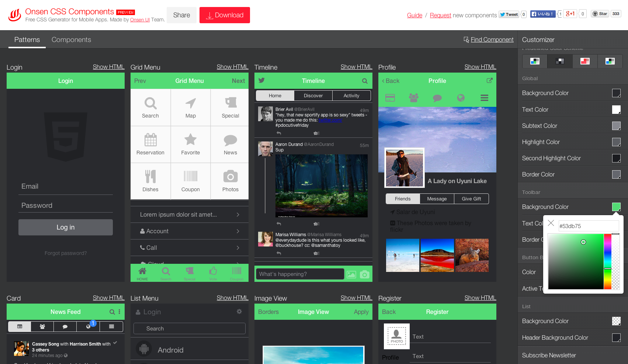Expand the Lorem ipsum list item
This screenshot has width=628, height=364.
pos(238,215)
